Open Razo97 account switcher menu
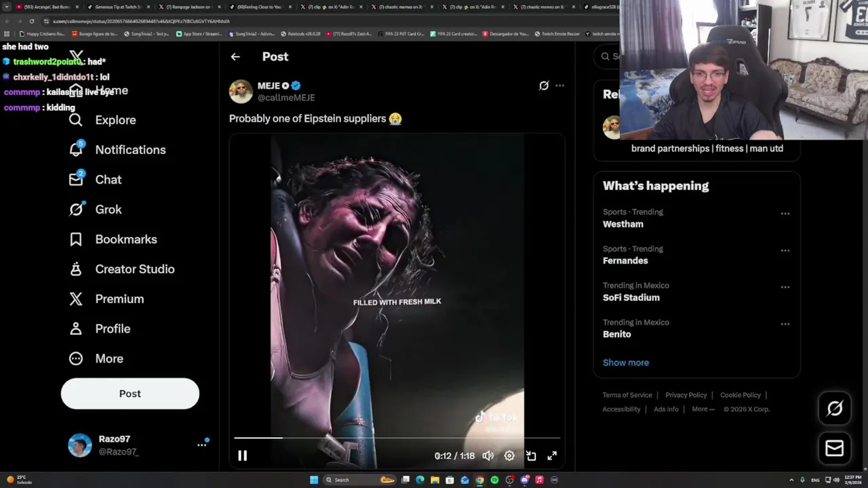The image size is (868, 488). click(201, 445)
